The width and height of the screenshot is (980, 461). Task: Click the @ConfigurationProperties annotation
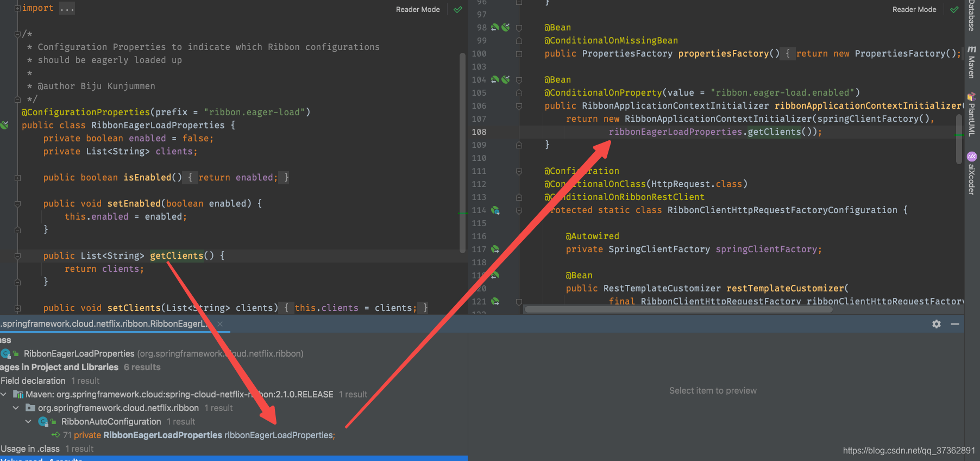click(x=86, y=113)
